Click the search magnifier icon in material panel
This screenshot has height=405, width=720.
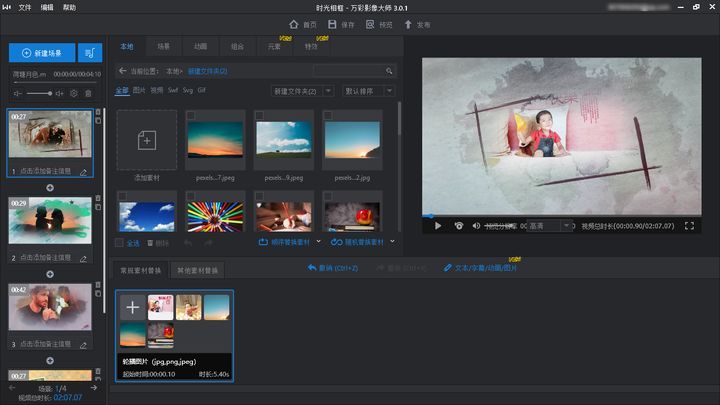coord(389,71)
